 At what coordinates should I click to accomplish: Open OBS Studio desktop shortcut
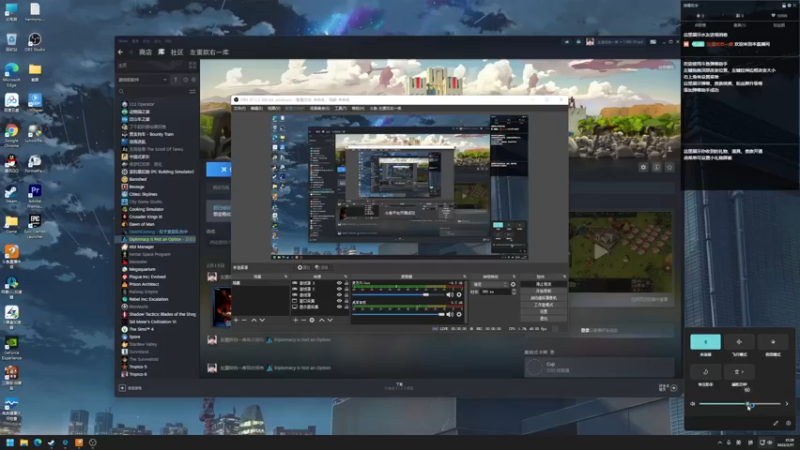pos(35,42)
